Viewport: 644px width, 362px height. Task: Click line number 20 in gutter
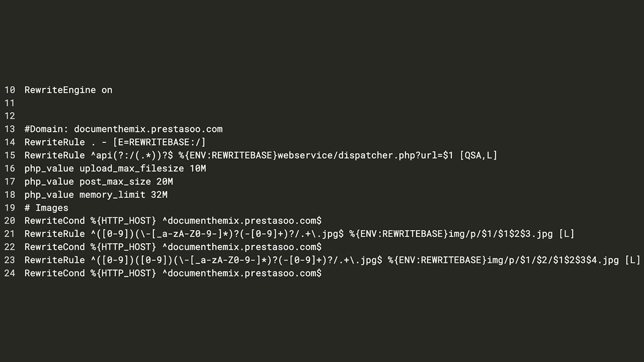[10, 221]
